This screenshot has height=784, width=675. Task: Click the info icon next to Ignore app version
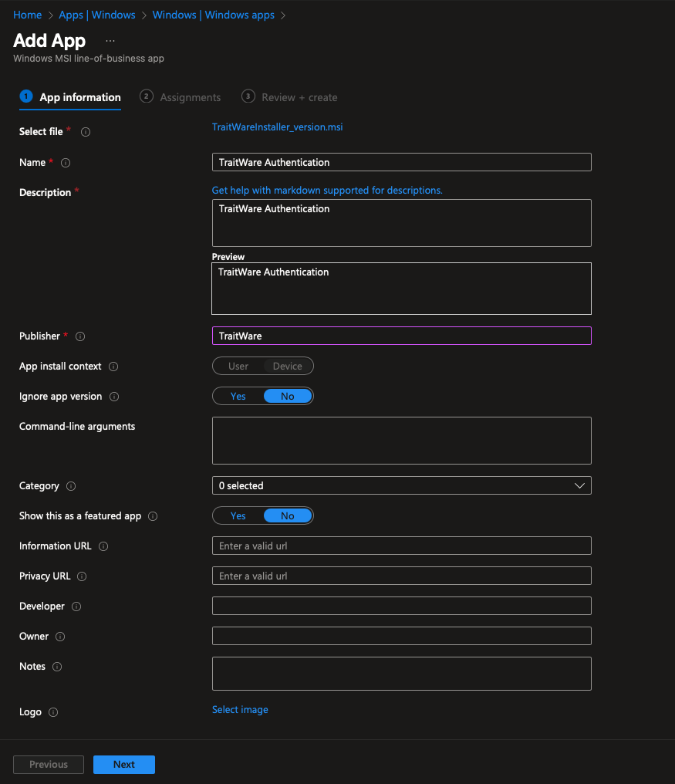(x=114, y=397)
